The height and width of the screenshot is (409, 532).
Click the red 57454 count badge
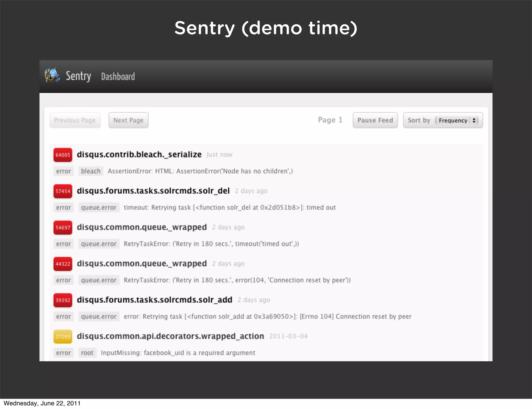[x=63, y=191]
